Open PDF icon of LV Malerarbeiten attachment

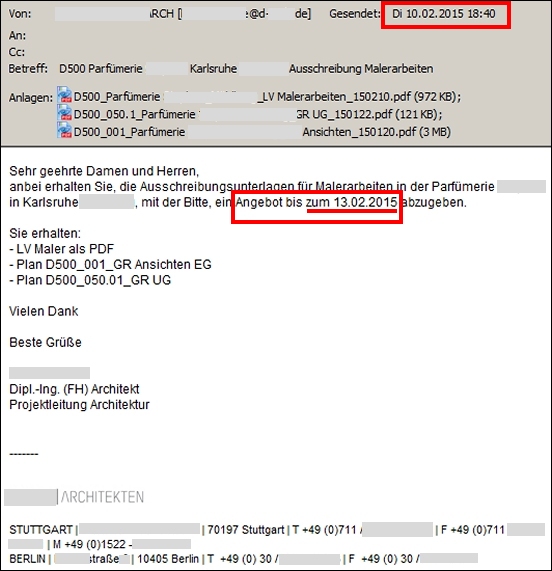[64, 95]
